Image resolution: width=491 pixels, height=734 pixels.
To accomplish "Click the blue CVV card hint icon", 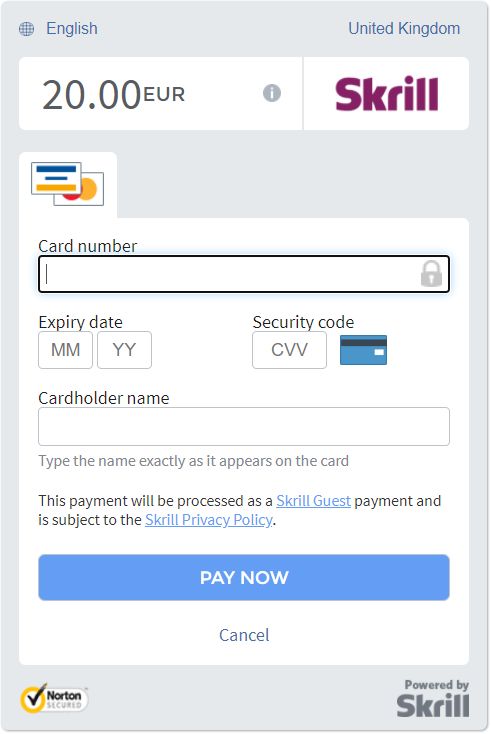I will click(x=363, y=350).
